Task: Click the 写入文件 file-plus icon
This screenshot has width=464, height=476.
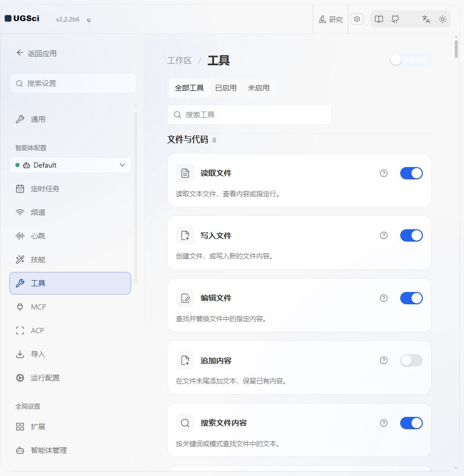Action: tap(185, 235)
